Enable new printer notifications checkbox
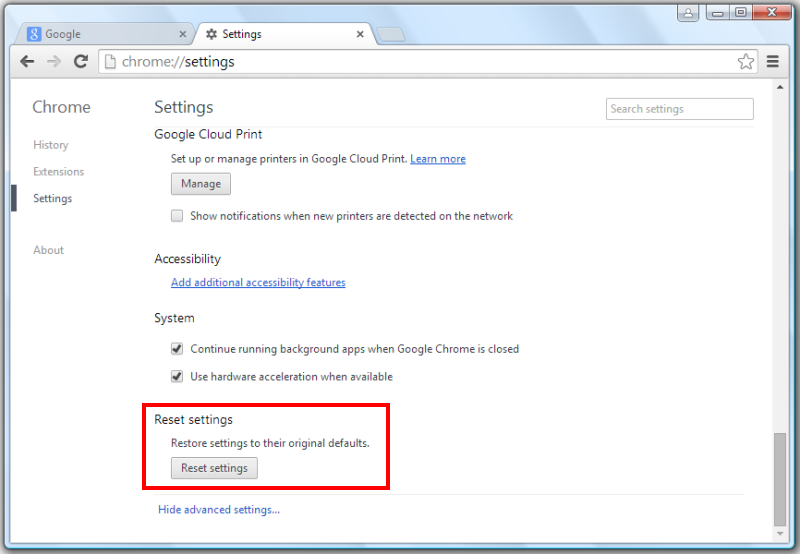800x554 pixels. pyautogui.click(x=177, y=216)
